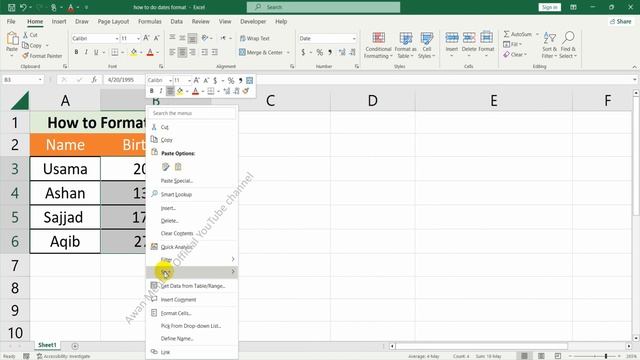Image resolution: width=640 pixels, height=360 pixels.
Task: Click the ribbon yellow fill color button
Action: (134, 52)
